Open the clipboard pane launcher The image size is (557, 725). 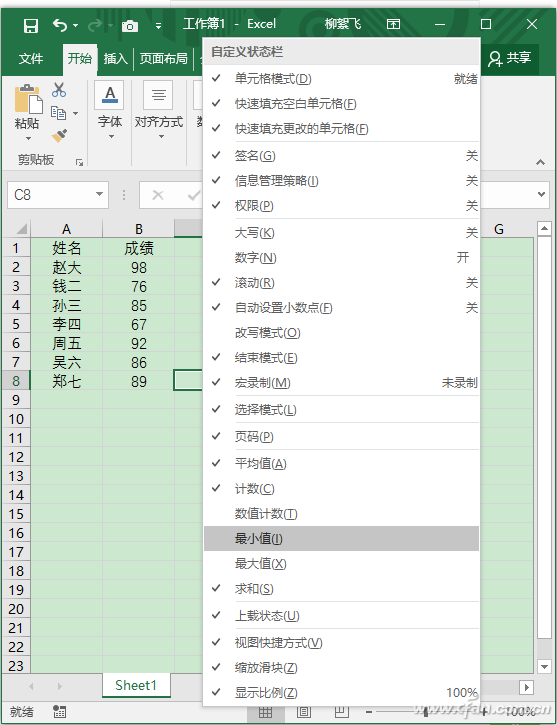click(x=80, y=162)
